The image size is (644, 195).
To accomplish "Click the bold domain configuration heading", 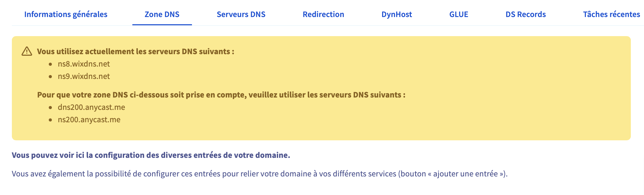I will (x=151, y=155).
